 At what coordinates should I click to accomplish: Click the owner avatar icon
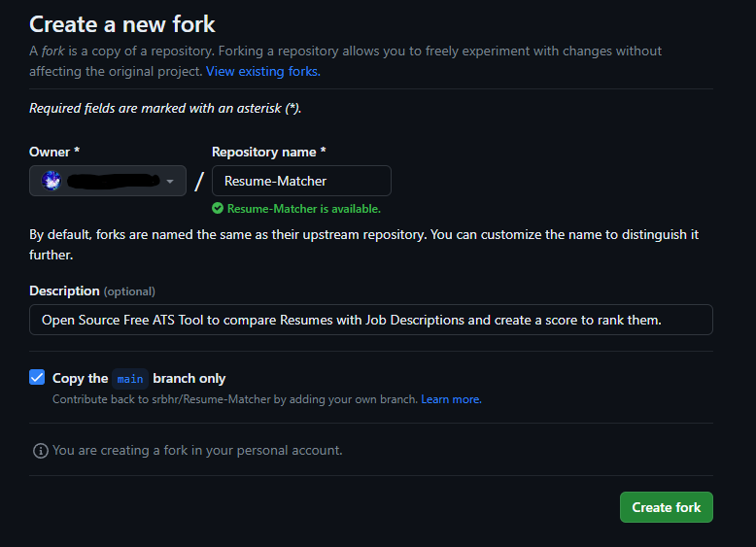(52, 181)
